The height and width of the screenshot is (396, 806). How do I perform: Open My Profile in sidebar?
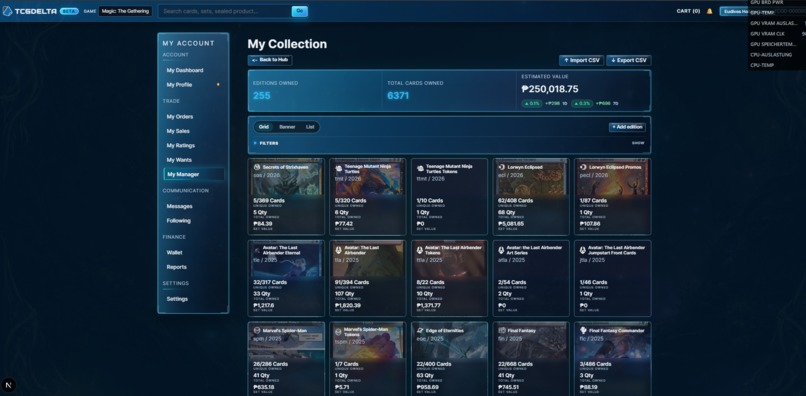click(x=179, y=85)
